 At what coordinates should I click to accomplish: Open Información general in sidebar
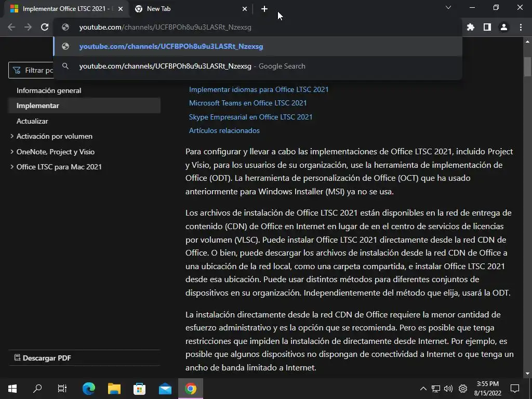pyautogui.click(x=49, y=90)
